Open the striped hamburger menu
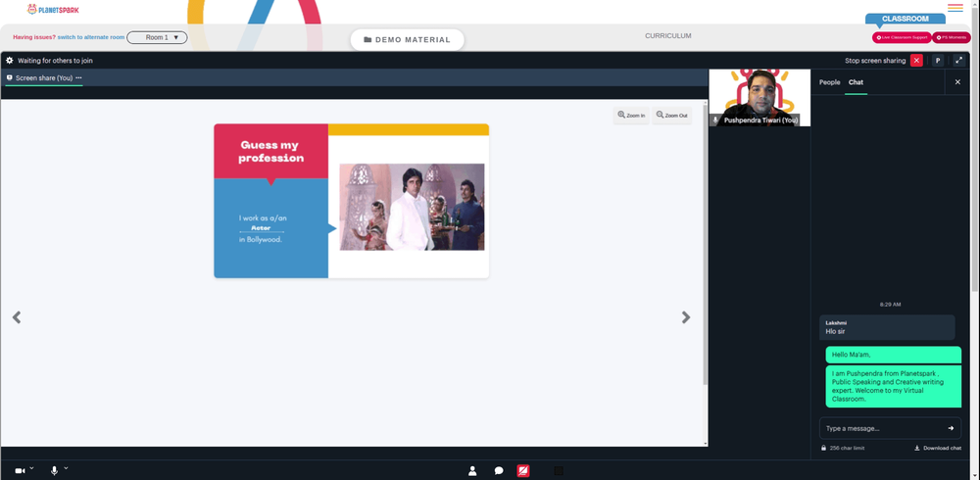The height and width of the screenshot is (480, 980). (955, 8)
